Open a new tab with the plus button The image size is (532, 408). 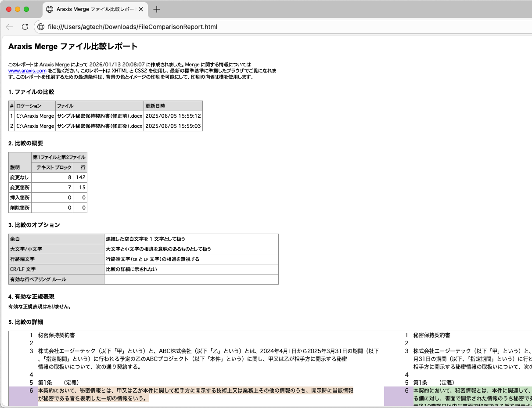(157, 9)
